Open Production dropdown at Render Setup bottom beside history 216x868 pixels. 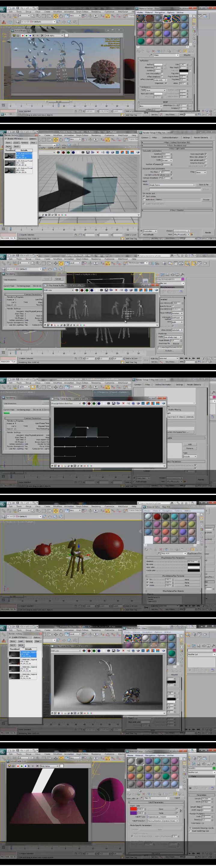pos(150,231)
